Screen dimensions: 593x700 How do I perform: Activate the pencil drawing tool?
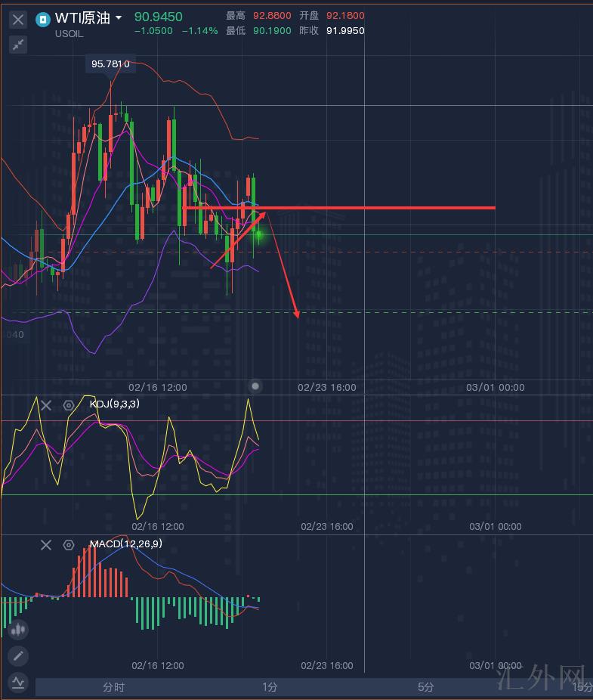pos(18,655)
